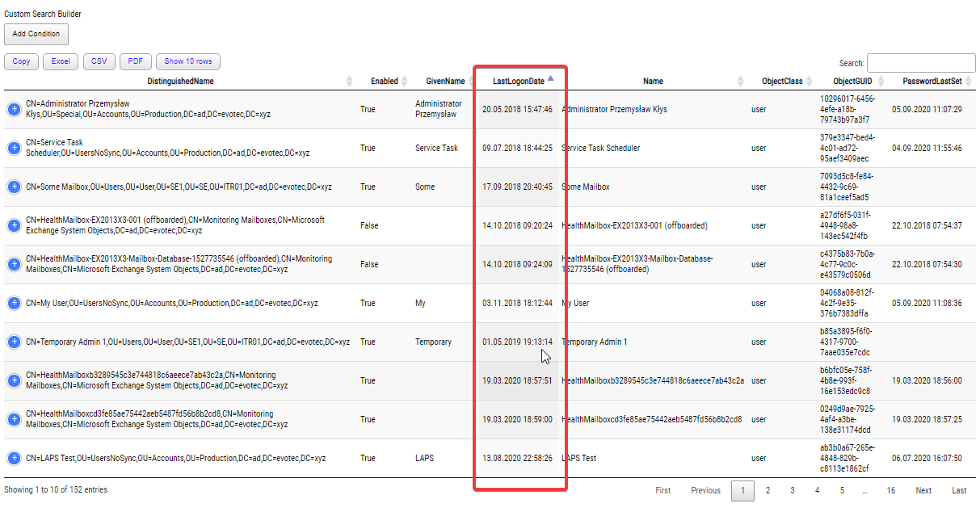Sort by LastLogonDate column arrow

[x=550, y=79]
